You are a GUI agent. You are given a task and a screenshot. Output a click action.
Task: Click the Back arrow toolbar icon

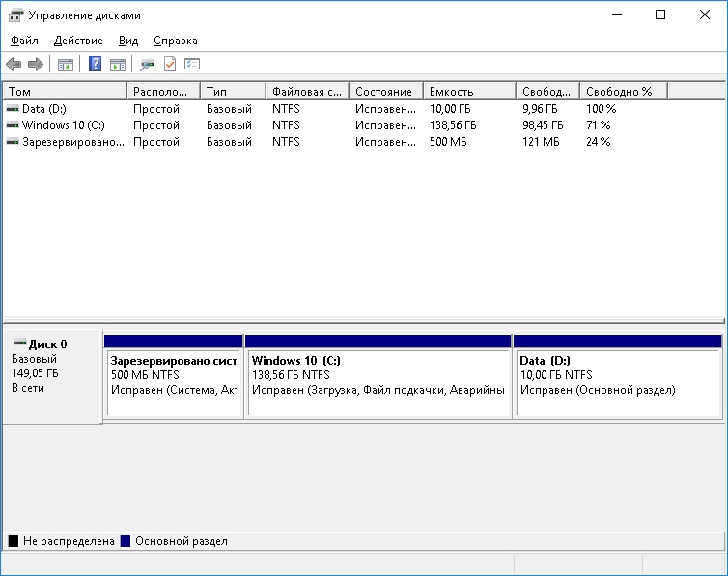tap(14, 64)
